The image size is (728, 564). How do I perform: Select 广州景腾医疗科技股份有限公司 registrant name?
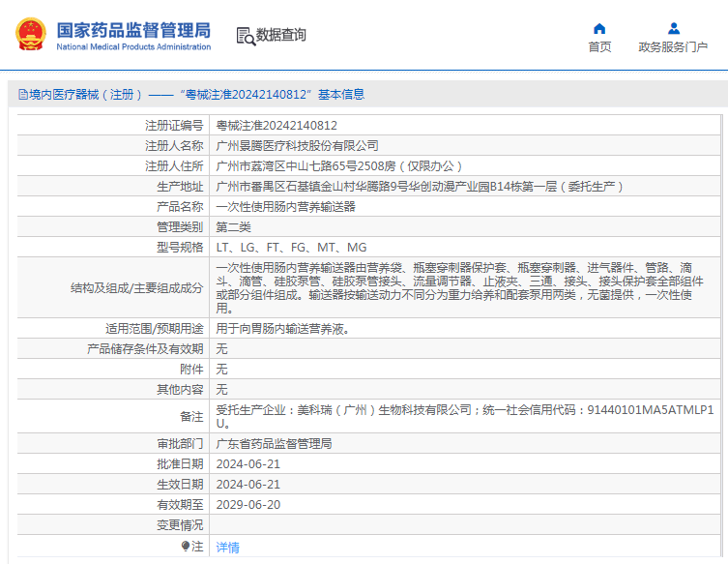click(x=297, y=146)
